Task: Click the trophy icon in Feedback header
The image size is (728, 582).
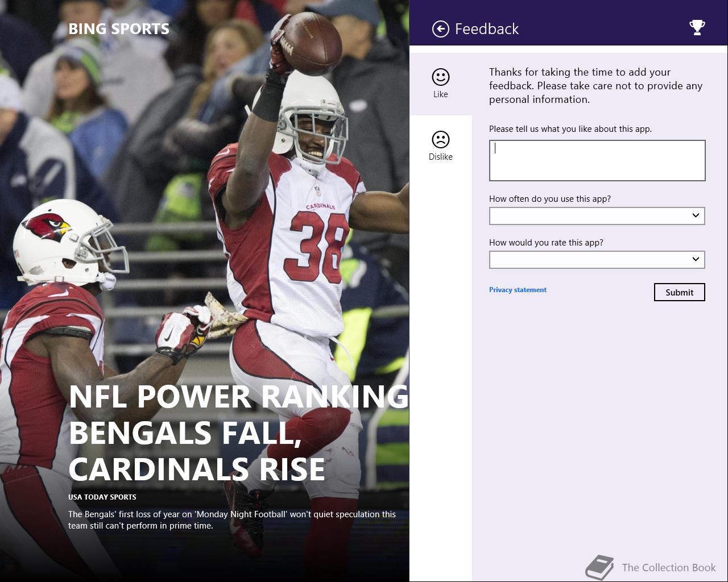Action: click(x=697, y=27)
